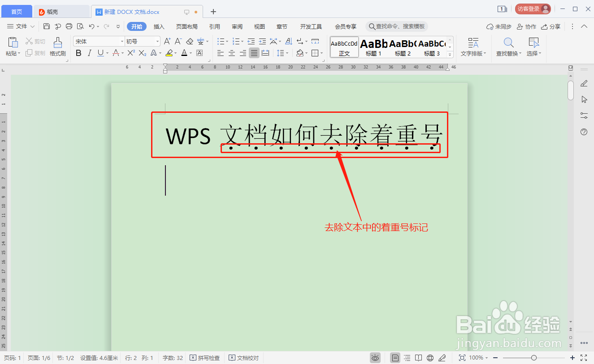Open the 文件 menu

pos(22,26)
